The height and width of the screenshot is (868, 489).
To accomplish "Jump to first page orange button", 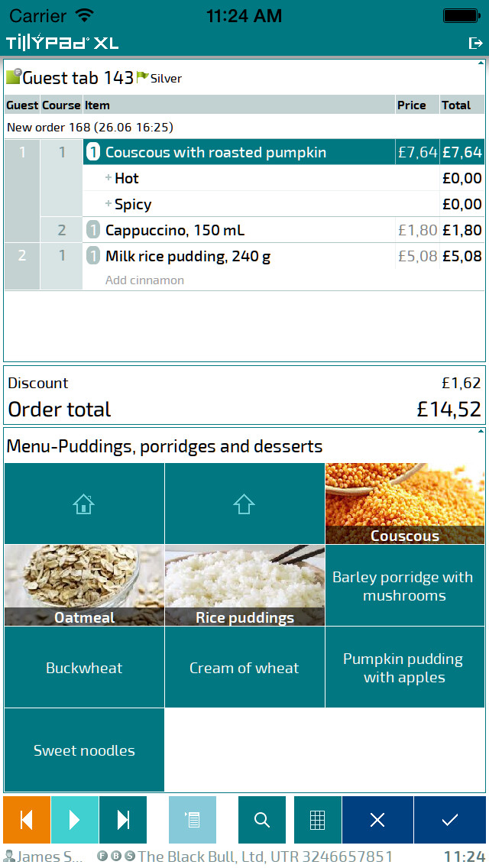I will [27, 820].
